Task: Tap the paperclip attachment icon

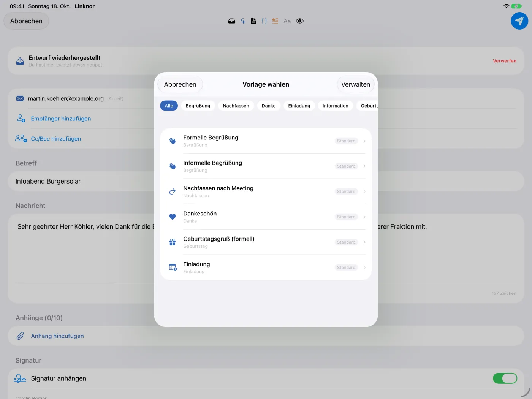Action: tap(20, 336)
